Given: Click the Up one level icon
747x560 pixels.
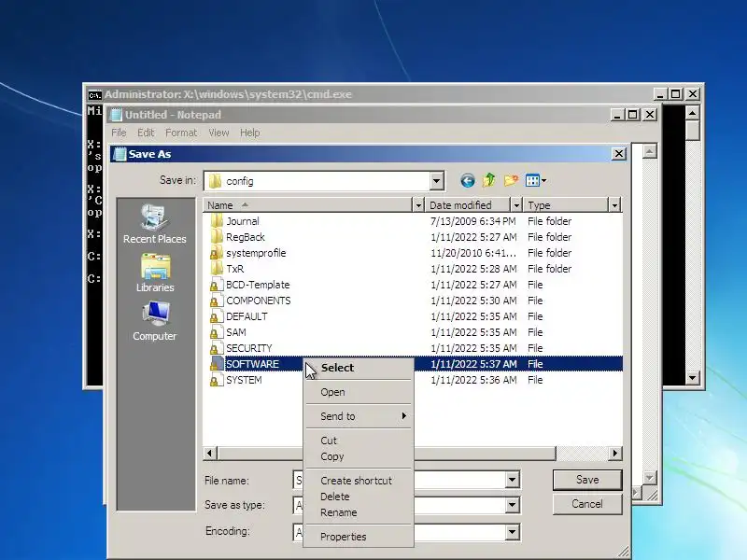Looking at the screenshot, I should coord(489,180).
